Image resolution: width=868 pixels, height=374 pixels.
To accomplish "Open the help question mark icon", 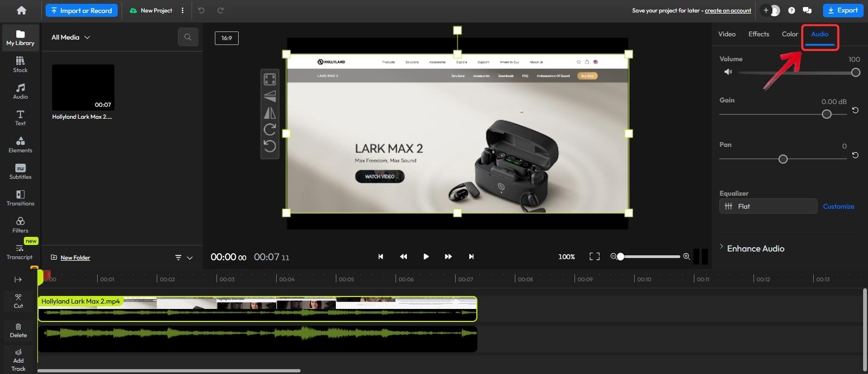I will 792,10.
